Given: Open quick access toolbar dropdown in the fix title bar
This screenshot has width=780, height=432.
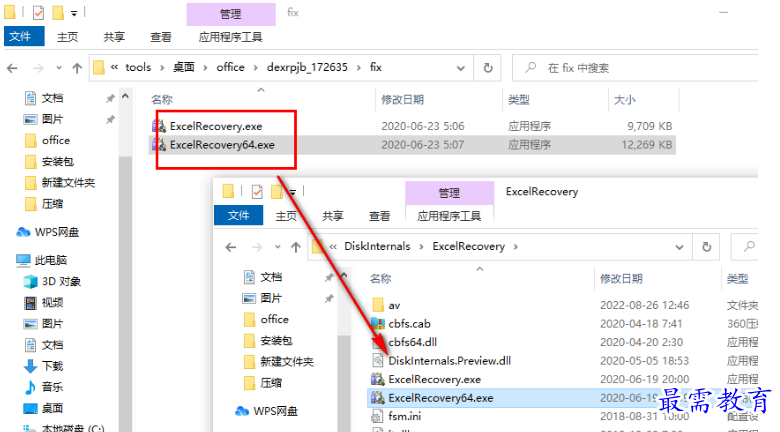Looking at the screenshot, I should [x=74, y=13].
